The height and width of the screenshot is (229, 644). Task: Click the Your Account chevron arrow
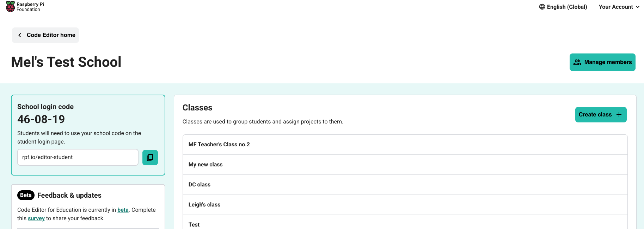coord(638,7)
